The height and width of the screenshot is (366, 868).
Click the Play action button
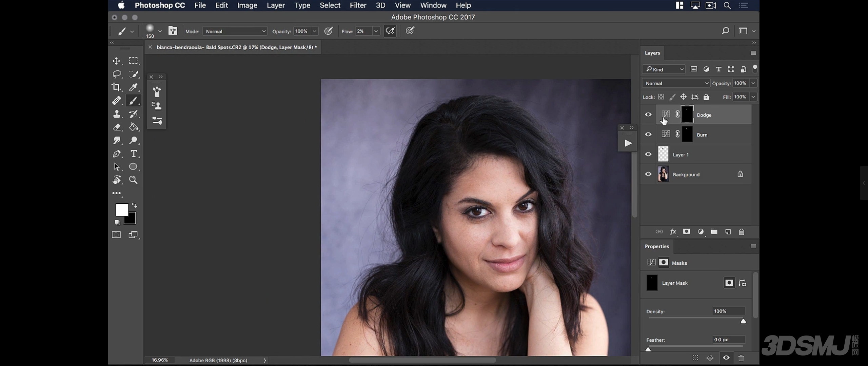[628, 143]
